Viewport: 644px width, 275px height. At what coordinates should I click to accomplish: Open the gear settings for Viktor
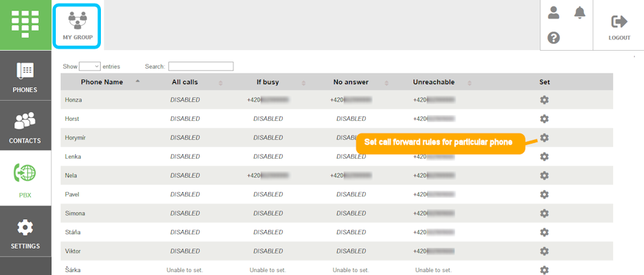coord(545,251)
